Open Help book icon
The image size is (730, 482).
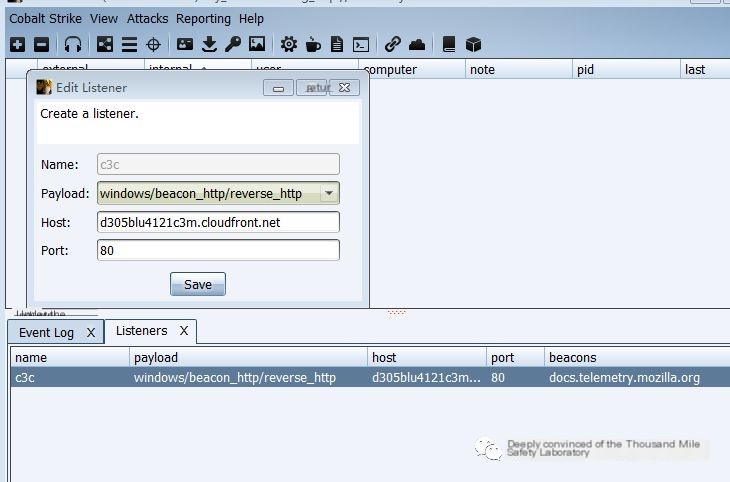point(449,45)
